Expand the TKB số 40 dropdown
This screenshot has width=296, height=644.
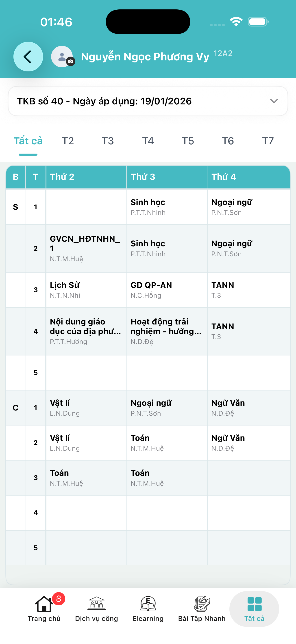click(148, 101)
